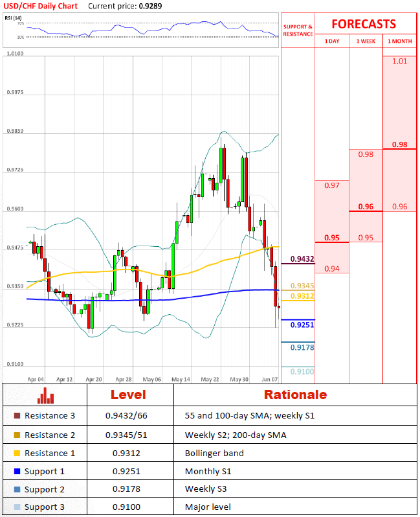Click the 1.01 value in monthly forecast
Screen dimensions: 420x517
pyautogui.click(x=399, y=61)
